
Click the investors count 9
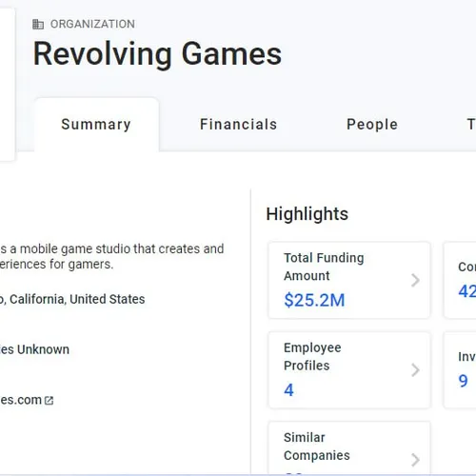(x=463, y=381)
